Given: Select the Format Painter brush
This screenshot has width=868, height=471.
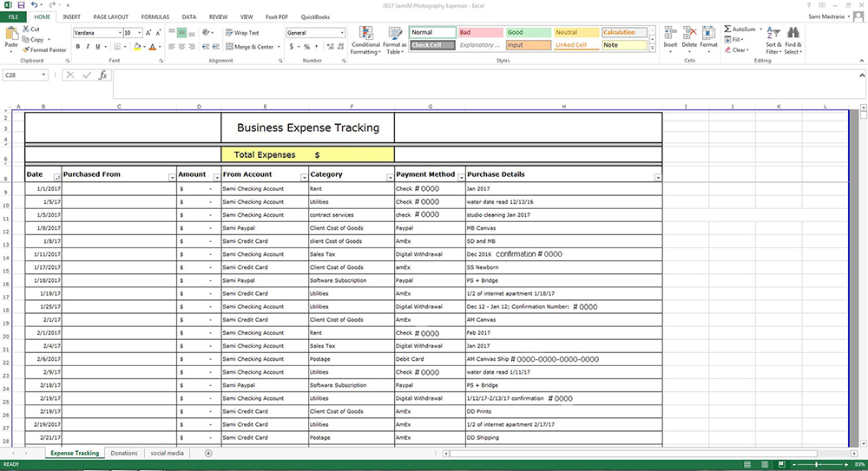Looking at the screenshot, I should point(26,49).
